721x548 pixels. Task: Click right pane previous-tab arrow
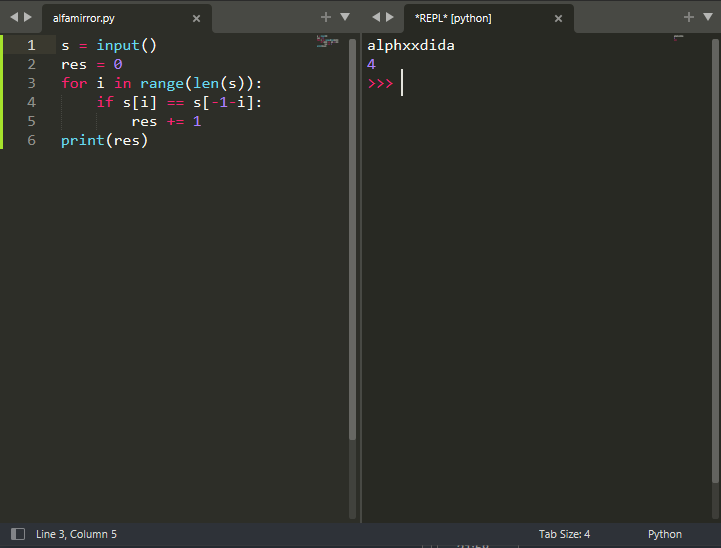376,17
